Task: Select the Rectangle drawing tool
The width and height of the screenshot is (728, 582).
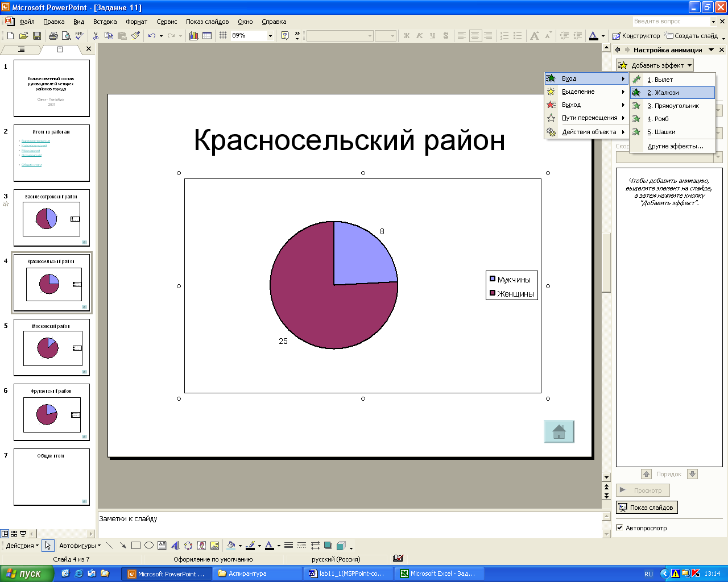Action: tap(136, 546)
